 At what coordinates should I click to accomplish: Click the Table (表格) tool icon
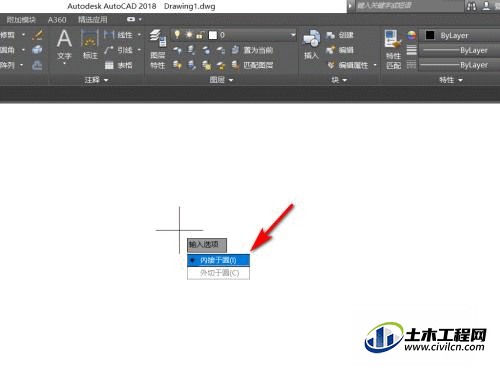coord(109,65)
